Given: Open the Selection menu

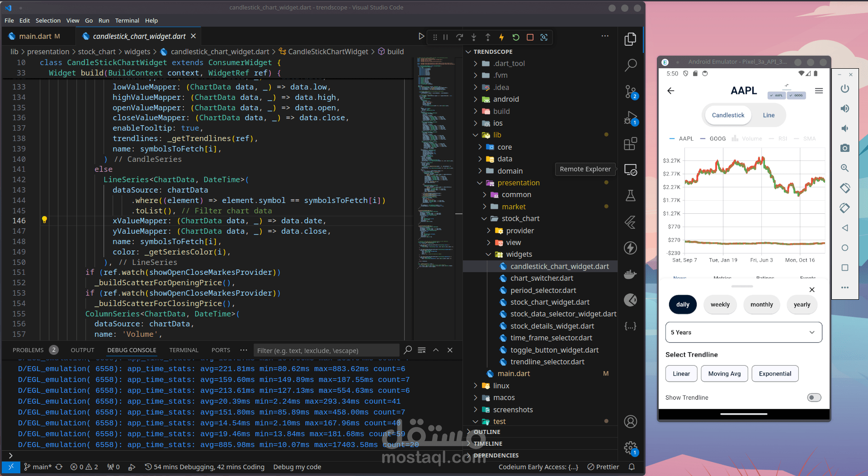Looking at the screenshot, I should [x=48, y=20].
